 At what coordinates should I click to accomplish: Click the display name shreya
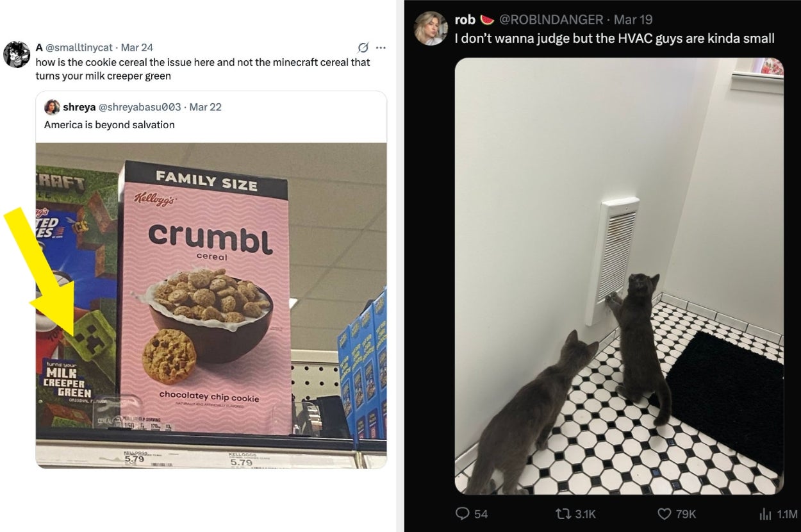coord(79,107)
